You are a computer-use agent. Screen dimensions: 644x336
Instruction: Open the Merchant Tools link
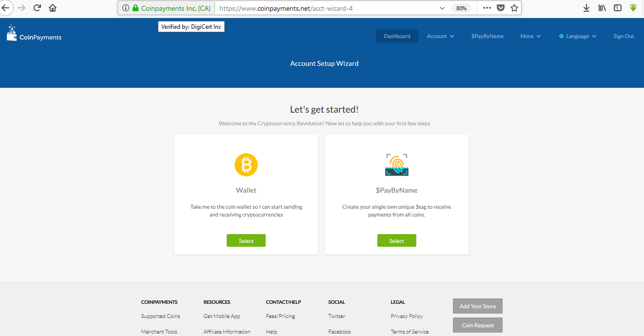159,332
